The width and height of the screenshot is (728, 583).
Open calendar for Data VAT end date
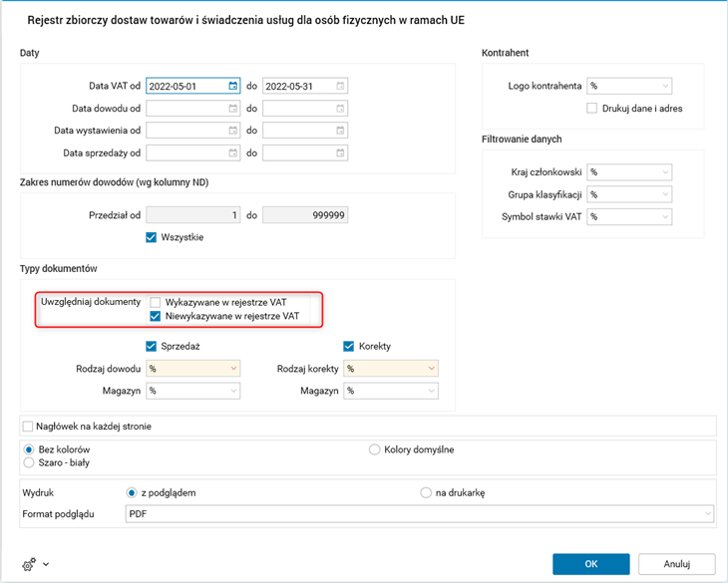click(340, 86)
